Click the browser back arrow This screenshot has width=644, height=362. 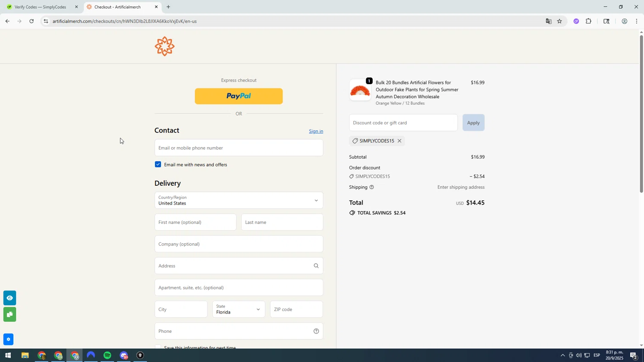(x=7, y=21)
